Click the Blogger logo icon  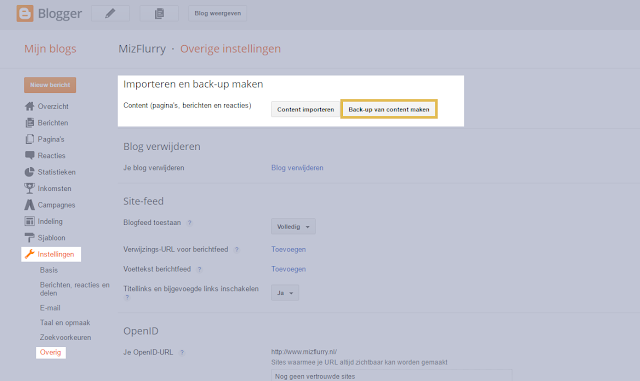25,13
